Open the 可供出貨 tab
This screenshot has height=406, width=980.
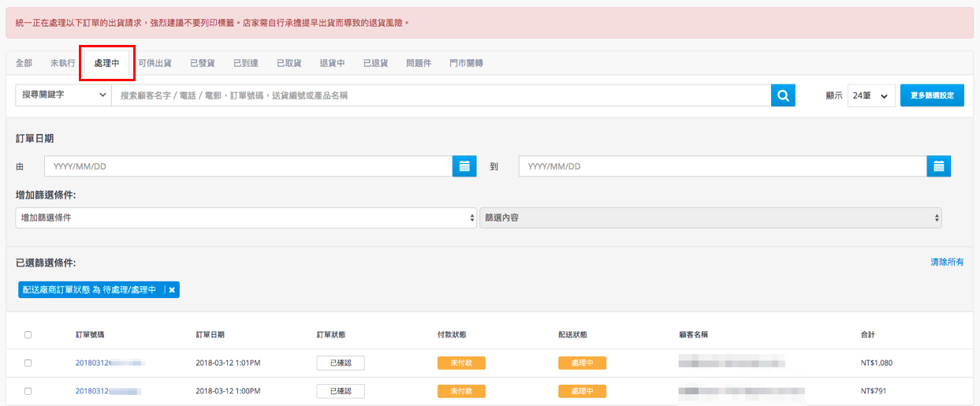[155, 63]
